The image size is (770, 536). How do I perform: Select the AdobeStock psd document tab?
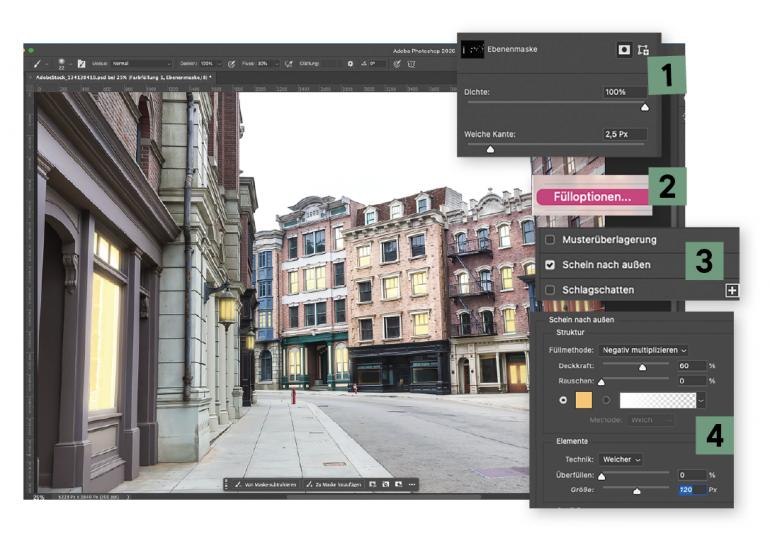[x=123, y=78]
